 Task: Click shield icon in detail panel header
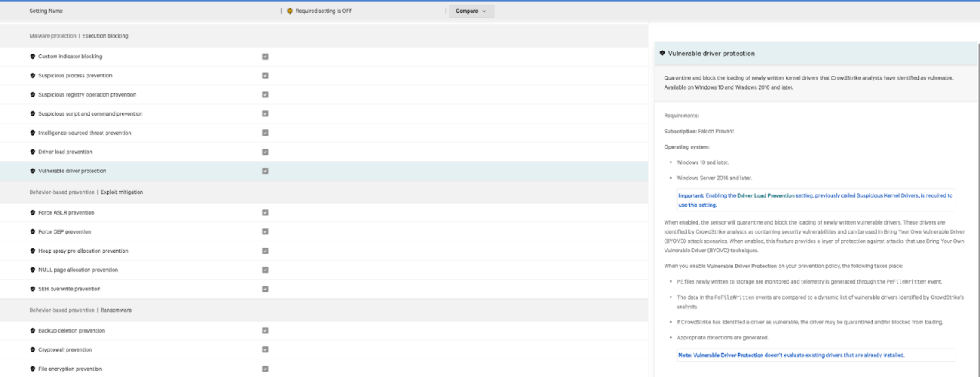pos(662,54)
